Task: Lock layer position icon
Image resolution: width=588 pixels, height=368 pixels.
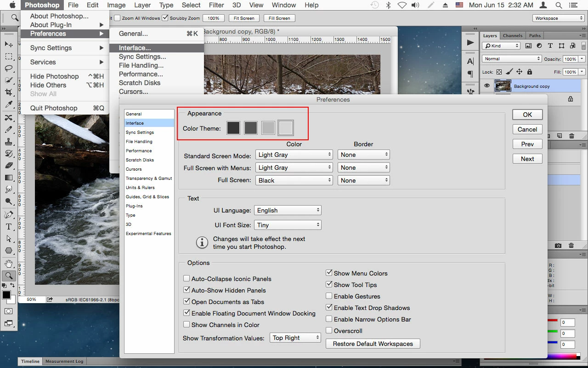Action: (519, 72)
